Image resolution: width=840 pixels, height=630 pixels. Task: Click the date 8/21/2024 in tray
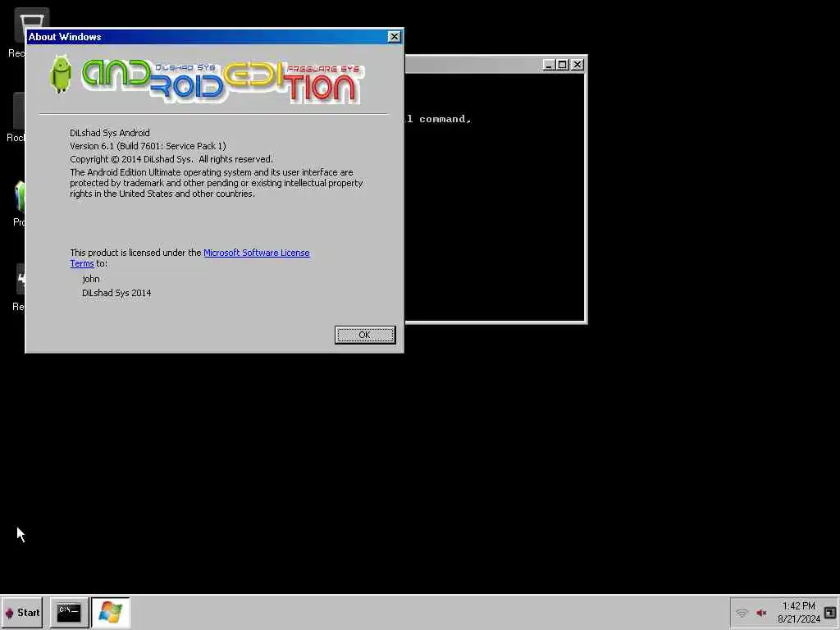[799, 619]
